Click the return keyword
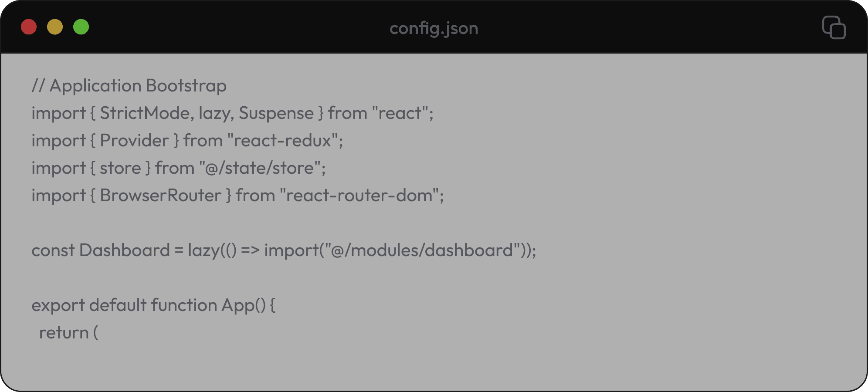 (64, 333)
